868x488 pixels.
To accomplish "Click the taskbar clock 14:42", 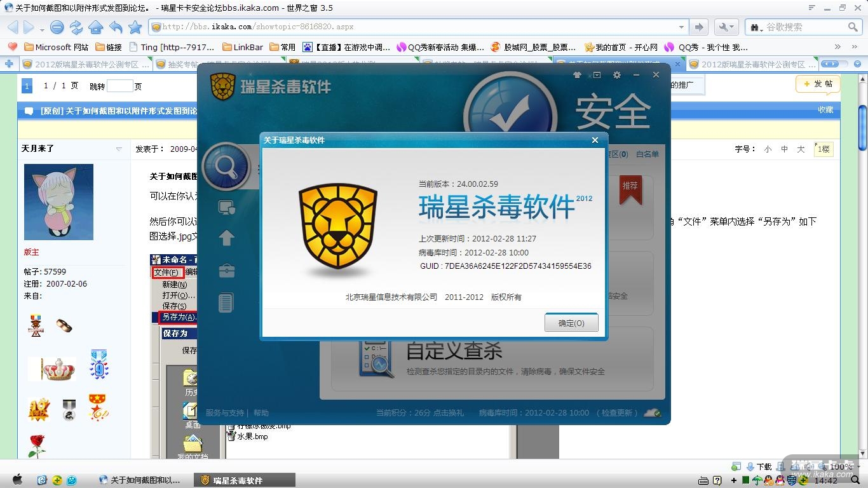I will tap(825, 480).
